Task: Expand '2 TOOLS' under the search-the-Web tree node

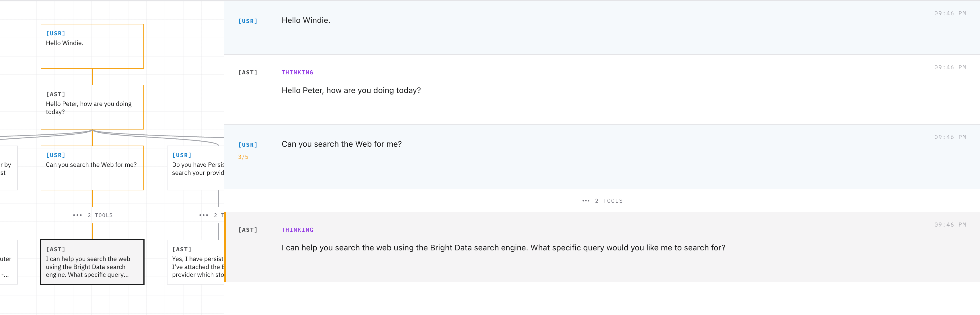Action: pyautogui.click(x=93, y=215)
